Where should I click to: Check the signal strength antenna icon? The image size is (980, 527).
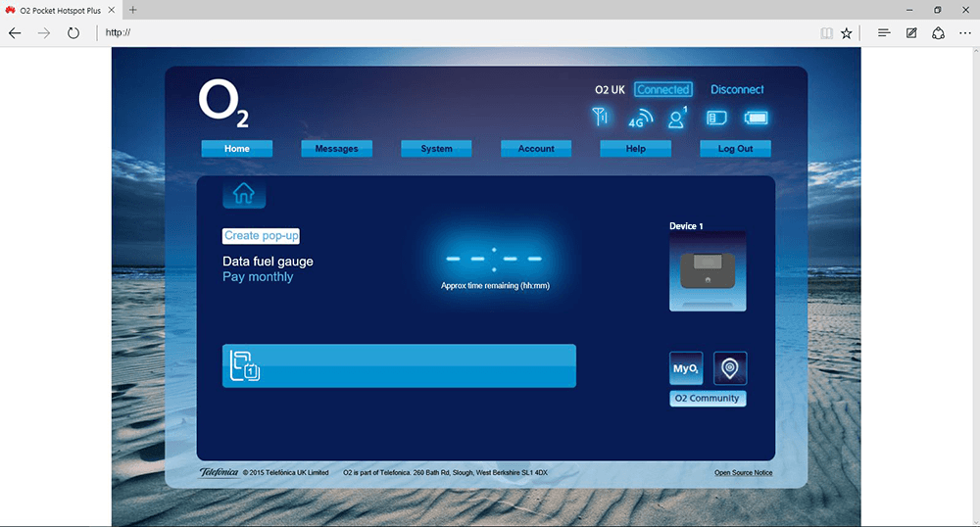[600, 117]
